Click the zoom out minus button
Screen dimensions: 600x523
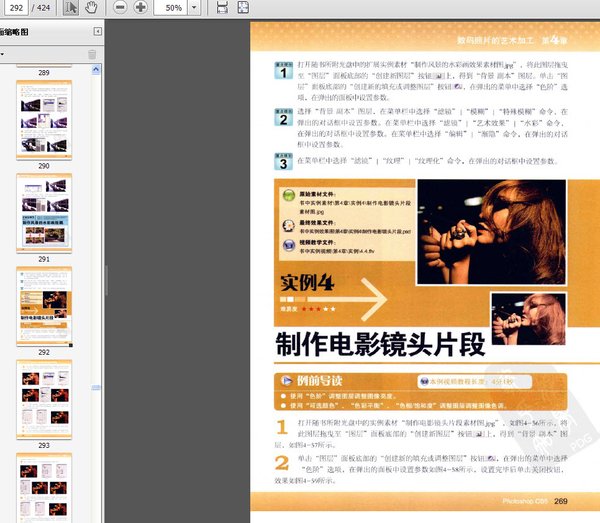point(119,8)
